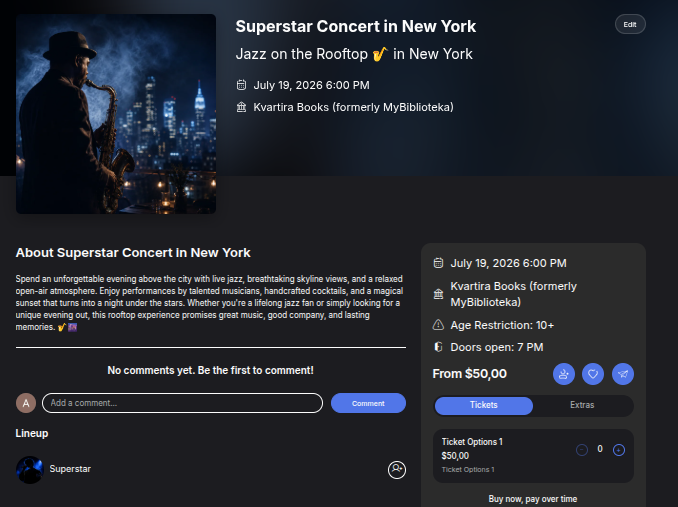The image size is (678, 507).
Task: Click the follow user icon beside From $50,00
Action: pos(563,374)
